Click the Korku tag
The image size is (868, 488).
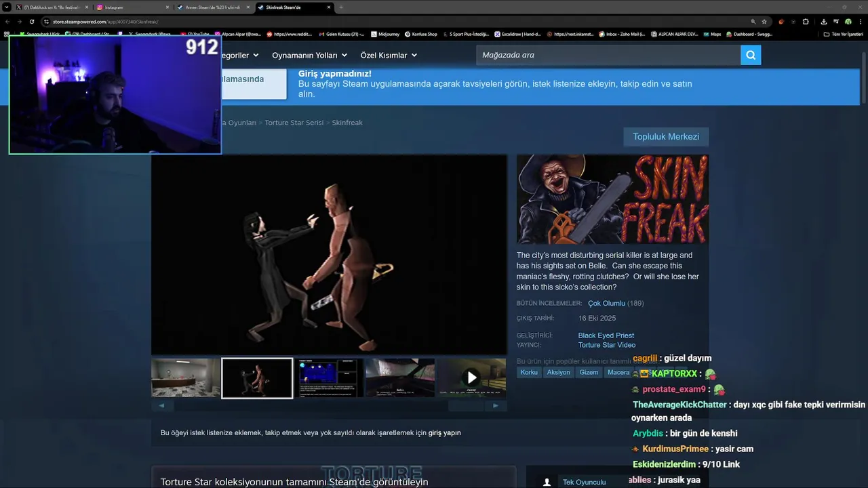529,372
